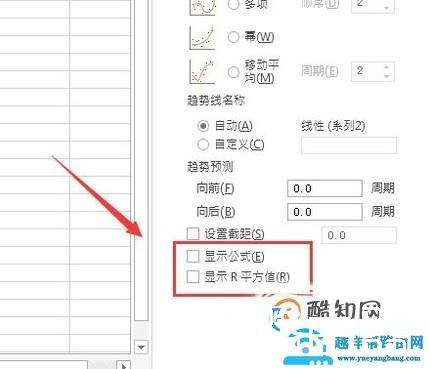430x369 pixels.
Task: Click the spreadsheet horizontal scrollbar right arrow
Action: pyautogui.click(x=124, y=366)
